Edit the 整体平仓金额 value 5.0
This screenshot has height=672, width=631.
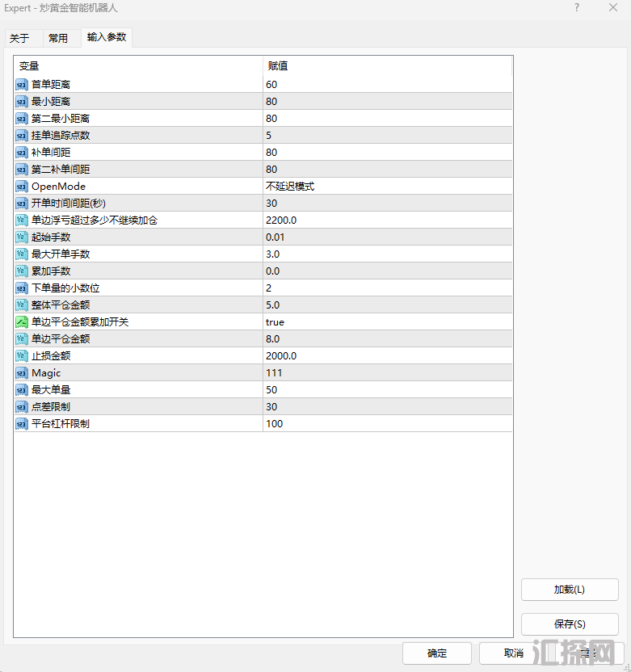388,305
